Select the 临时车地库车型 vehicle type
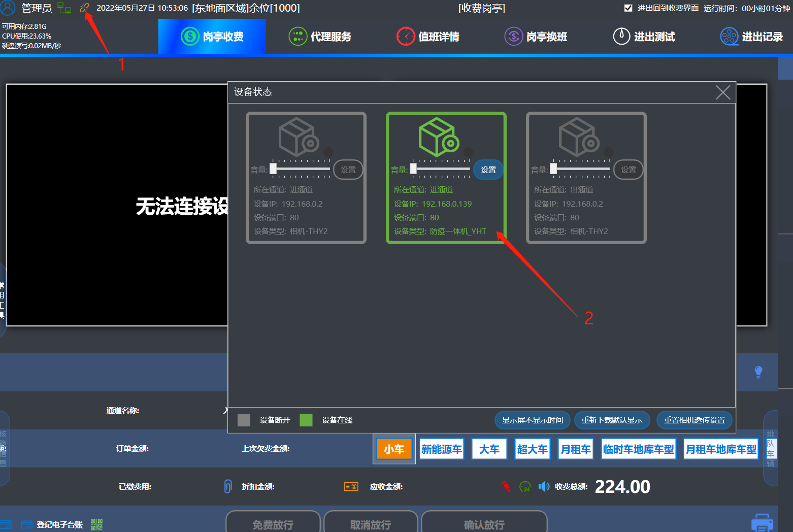 pos(638,449)
